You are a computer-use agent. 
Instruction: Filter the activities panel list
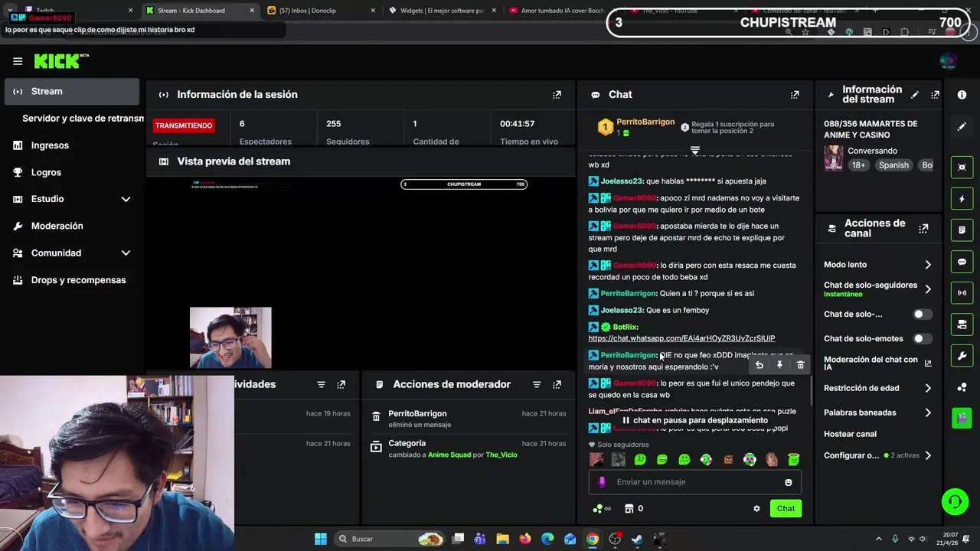click(321, 384)
